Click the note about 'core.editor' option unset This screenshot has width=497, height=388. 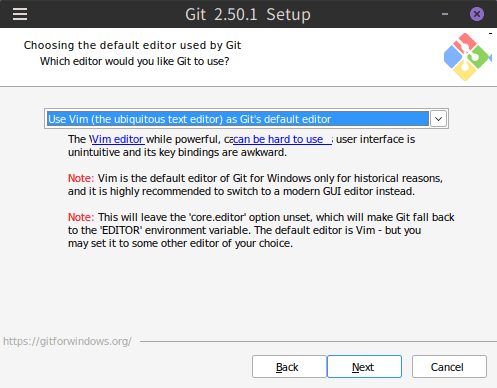(x=261, y=230)
